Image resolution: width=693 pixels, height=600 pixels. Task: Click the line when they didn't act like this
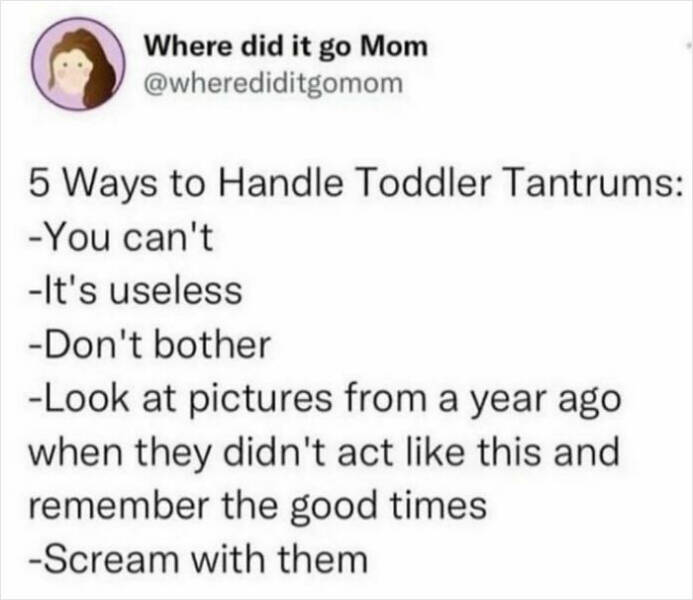(324, 453)
